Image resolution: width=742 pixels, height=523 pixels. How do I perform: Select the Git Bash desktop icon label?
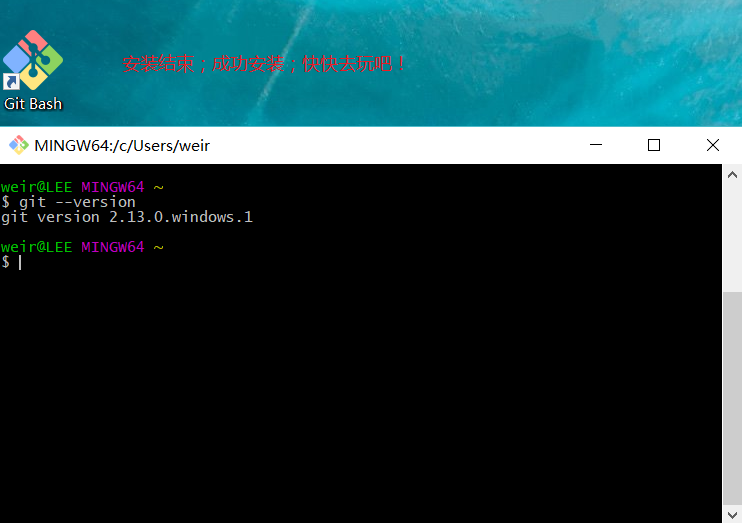click(33, 104)
